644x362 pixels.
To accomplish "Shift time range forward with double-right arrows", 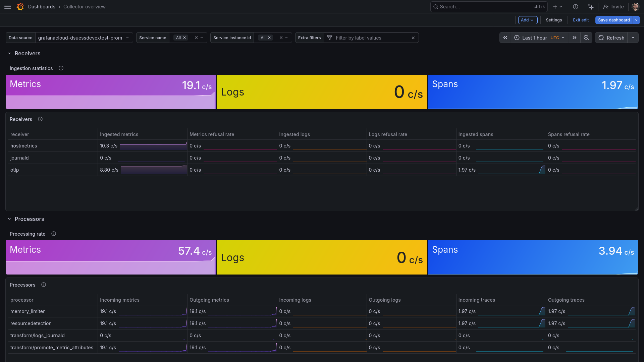I will point(575,38).
